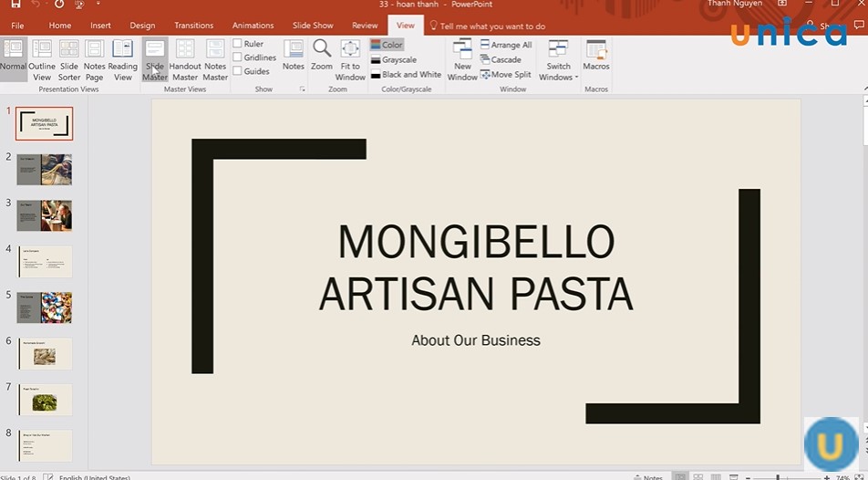This screenshot has height=480, width=868.
Task: Open the Macros dropdown
Action: (596, 59)
